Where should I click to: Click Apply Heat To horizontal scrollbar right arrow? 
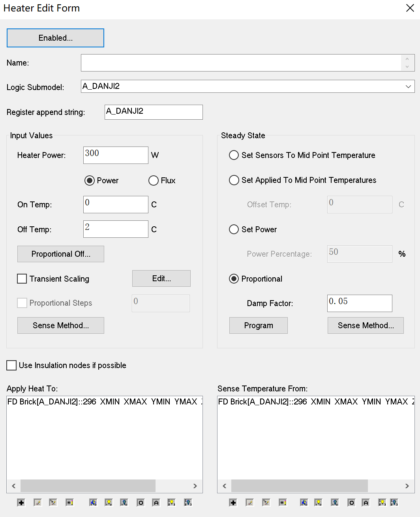(x=195, y=486)
